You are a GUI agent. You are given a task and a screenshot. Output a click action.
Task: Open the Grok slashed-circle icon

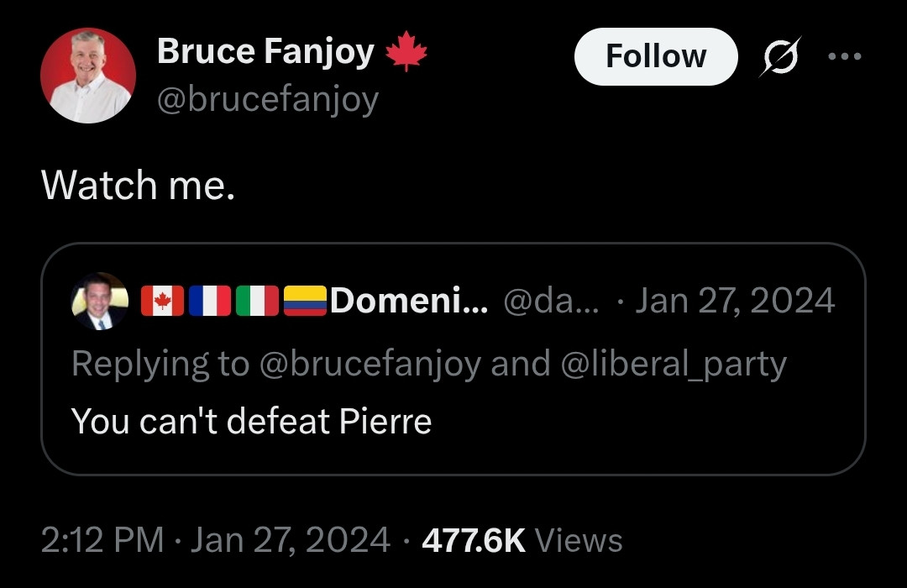[x=780, y=57]
